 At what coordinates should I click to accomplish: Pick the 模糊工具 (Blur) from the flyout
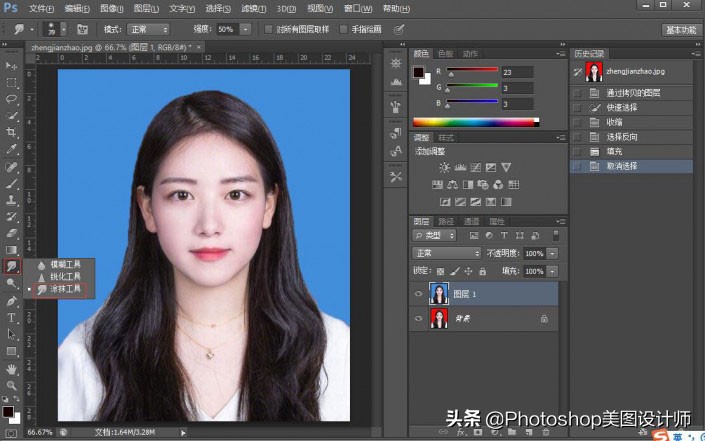(66, 265)
